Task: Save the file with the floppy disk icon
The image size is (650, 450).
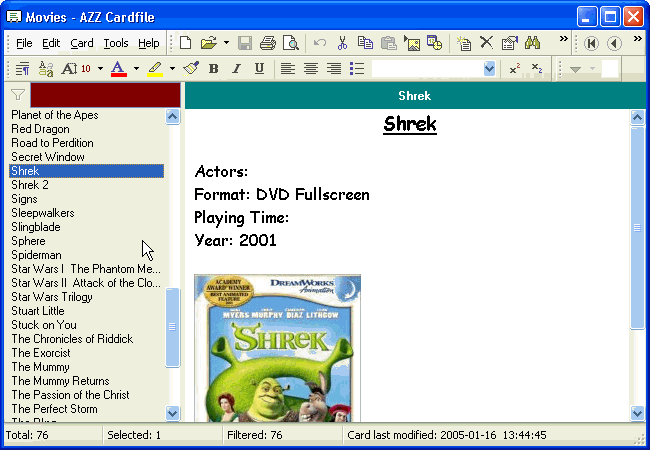Action: click(245, 43)
